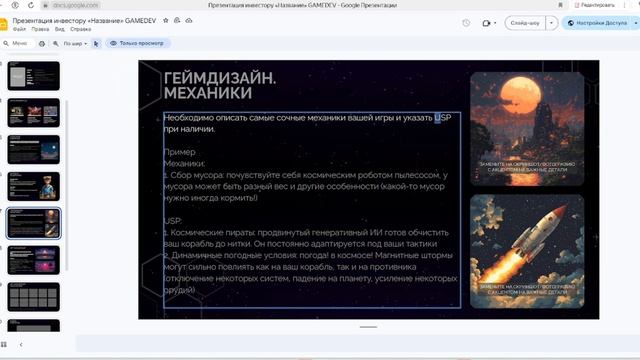Click the Космические пираты list item

(x=306, y=238)
